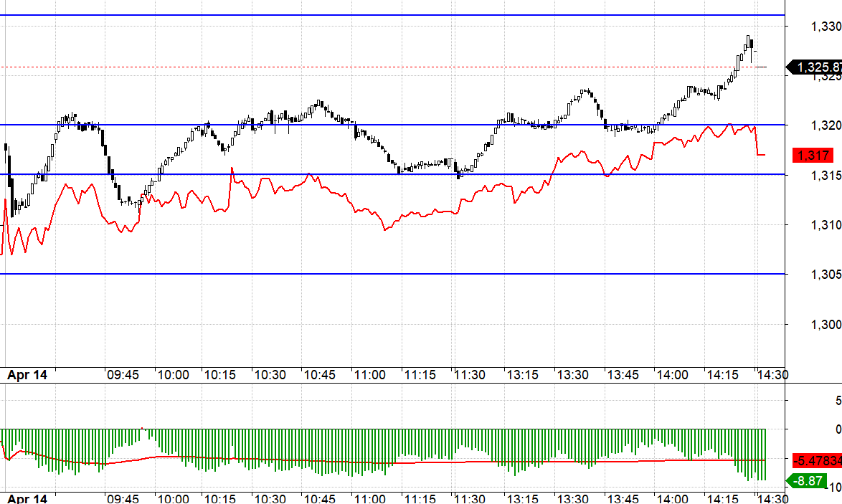Click the 0 label on indicator axis
The width and height of the screenshot is (842, 504).
pos(838,429)
